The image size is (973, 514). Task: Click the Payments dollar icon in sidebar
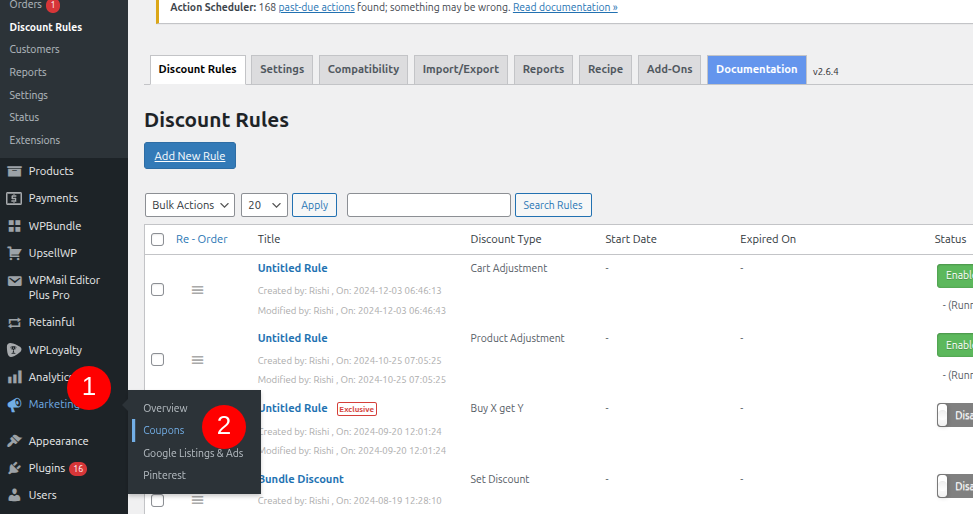pyautogui.click(x=14, y=198)
